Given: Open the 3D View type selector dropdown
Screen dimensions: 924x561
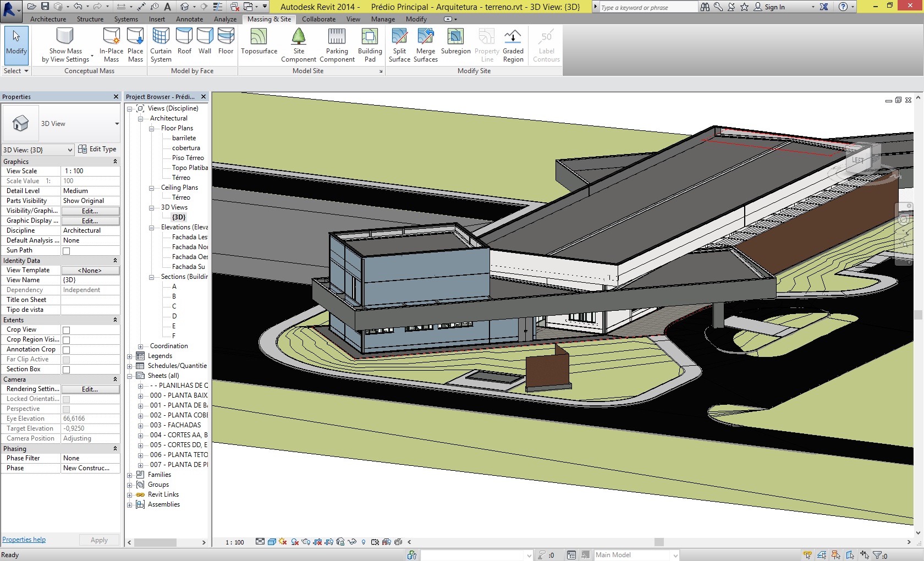Looking at the screenshot, I should [117, 124].
